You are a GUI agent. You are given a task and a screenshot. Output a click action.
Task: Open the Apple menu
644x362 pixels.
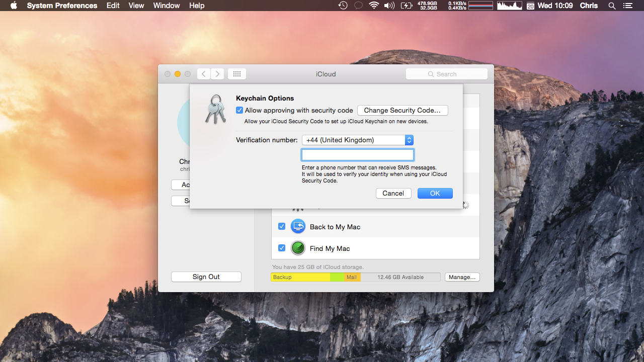tap(14, 6)
